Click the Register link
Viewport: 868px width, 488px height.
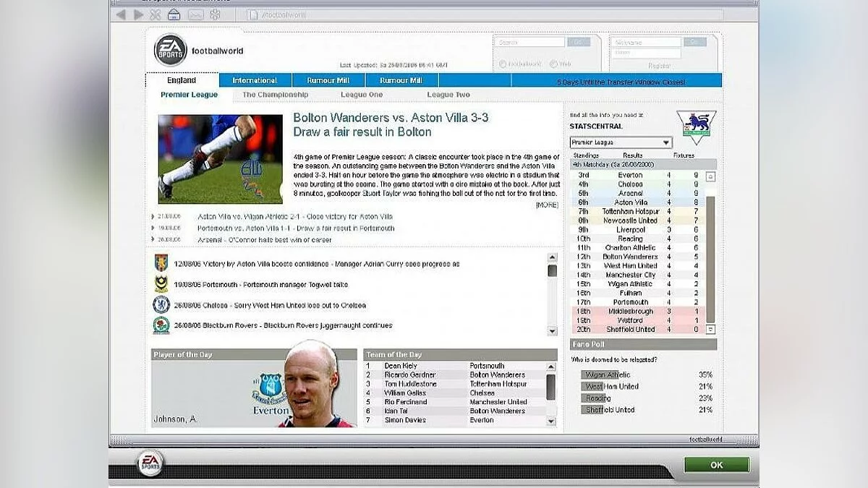(x=660, y=65)
